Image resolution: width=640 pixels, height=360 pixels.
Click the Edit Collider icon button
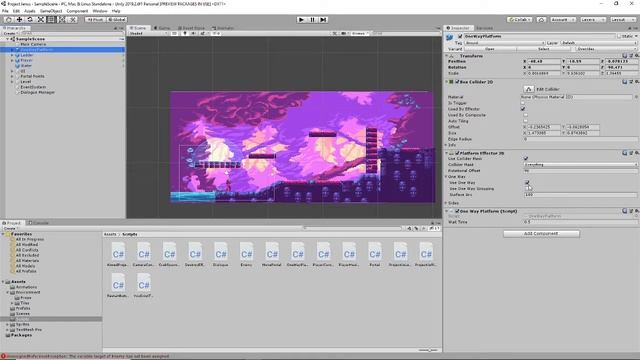coord(529,89)
